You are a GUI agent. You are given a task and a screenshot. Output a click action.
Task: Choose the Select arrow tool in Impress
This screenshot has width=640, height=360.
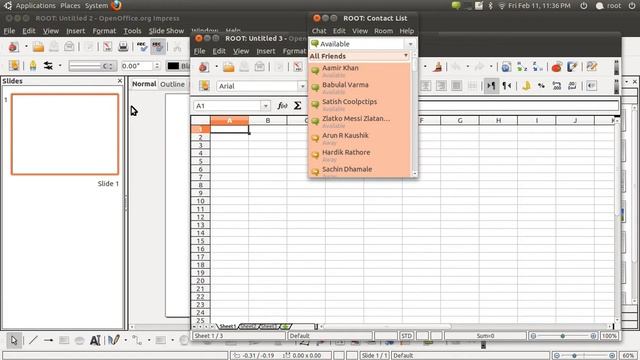[14, 340]
